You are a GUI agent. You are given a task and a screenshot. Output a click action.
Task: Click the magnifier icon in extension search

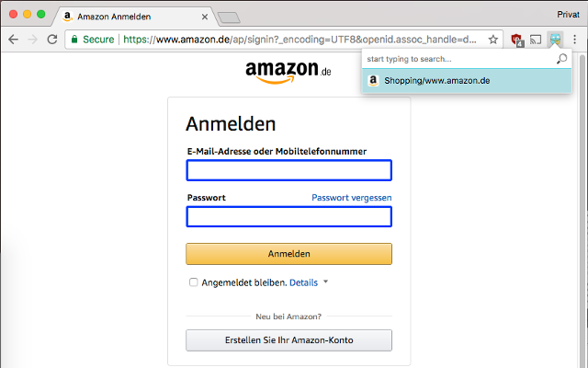coord(562,59)
